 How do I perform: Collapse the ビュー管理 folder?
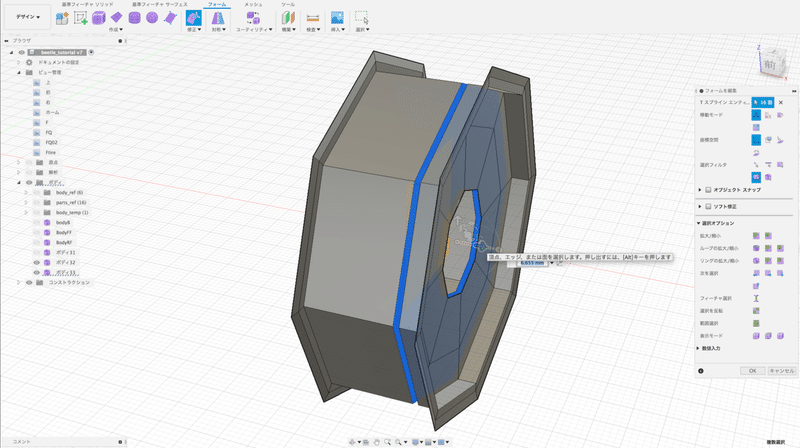click(x=19, y=72)
